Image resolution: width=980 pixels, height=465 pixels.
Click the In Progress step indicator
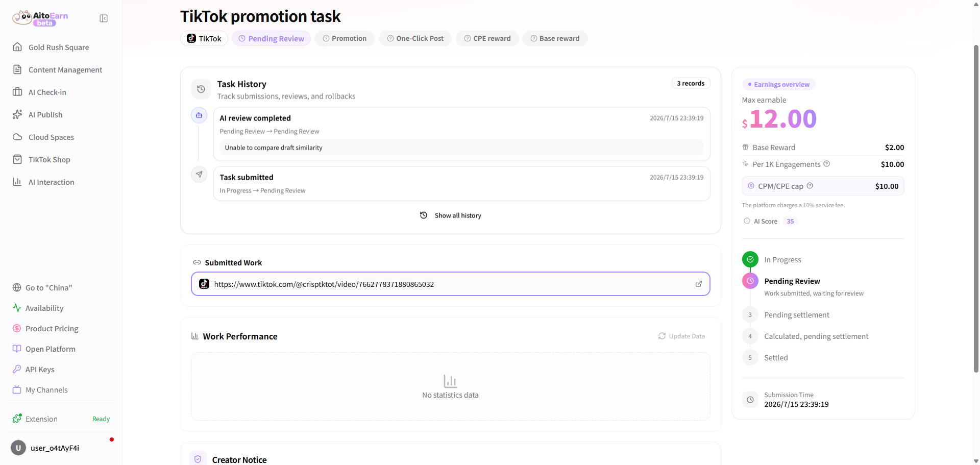pos(750,259)
